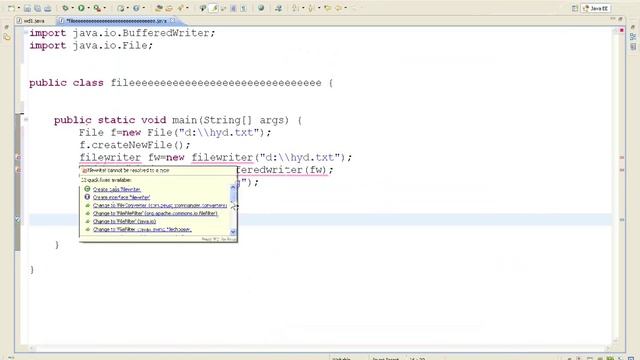The image size is (640, 360).
Task: Click the green Run button
Action: (81, 8)
